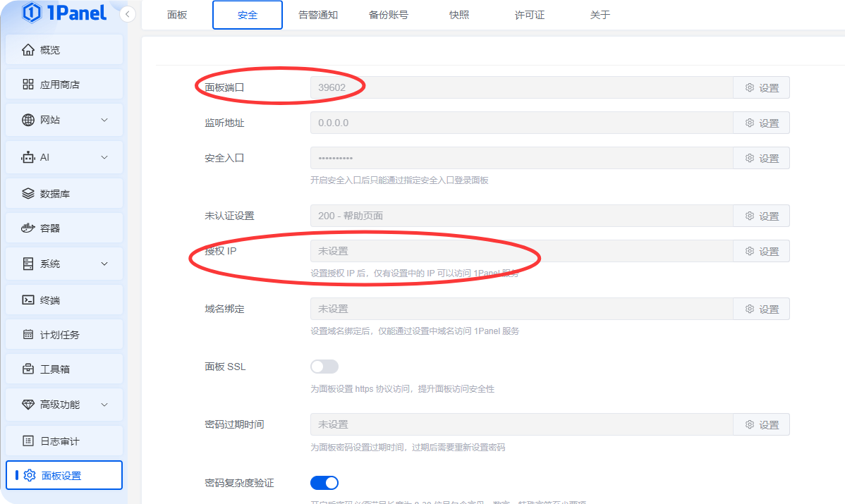This screenshot has width=845, height=504.
Task: Click 设置 text for 未认证设置
Action: tap(769, 216)
